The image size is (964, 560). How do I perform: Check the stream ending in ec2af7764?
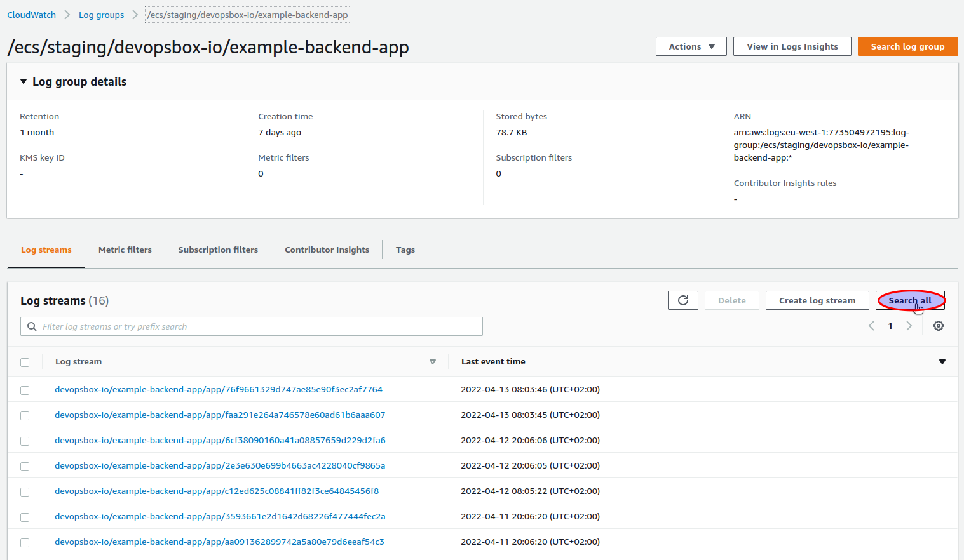25,390
